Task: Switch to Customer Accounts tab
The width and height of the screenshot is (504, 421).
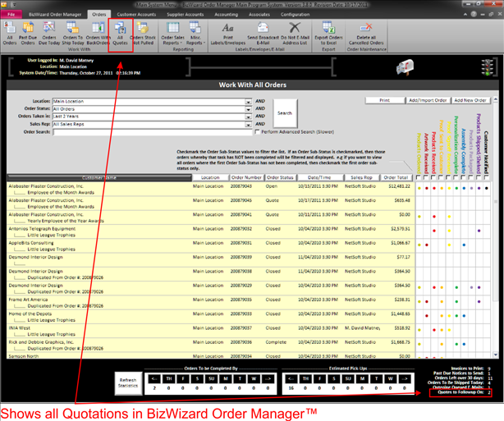Action: [136, 15]
